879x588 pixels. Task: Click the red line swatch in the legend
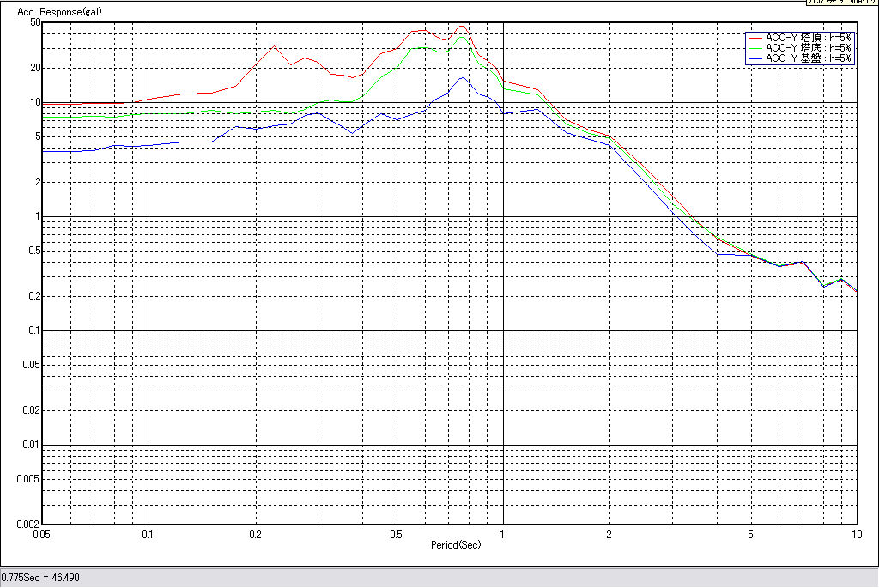point(755,39)
